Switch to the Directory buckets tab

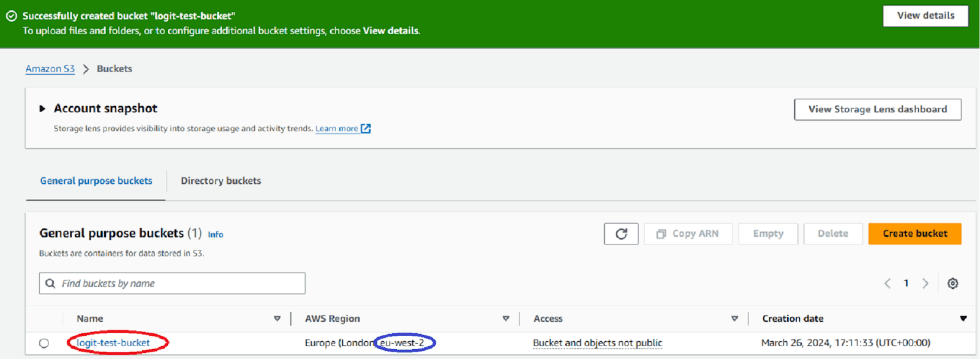(221, 181)
